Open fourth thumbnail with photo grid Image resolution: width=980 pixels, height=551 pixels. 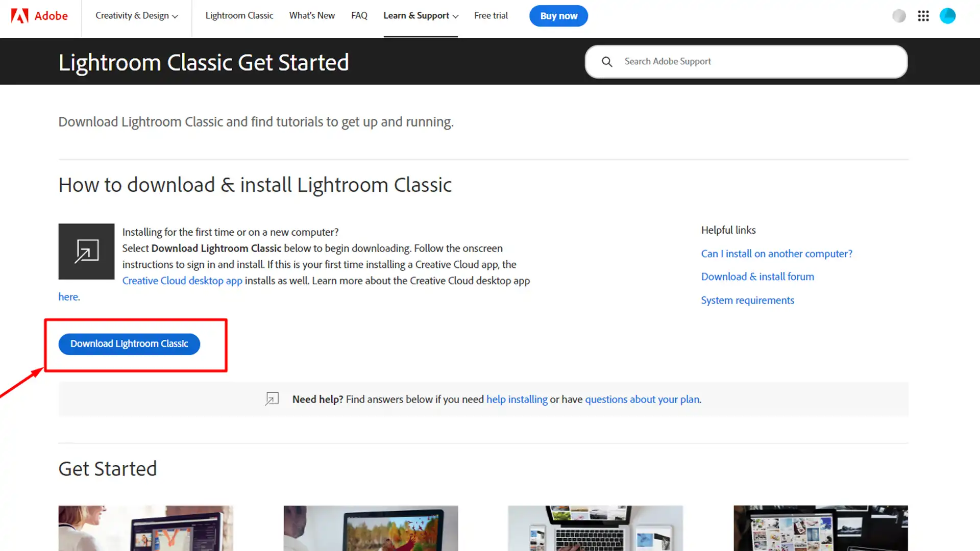click(820, 528)
